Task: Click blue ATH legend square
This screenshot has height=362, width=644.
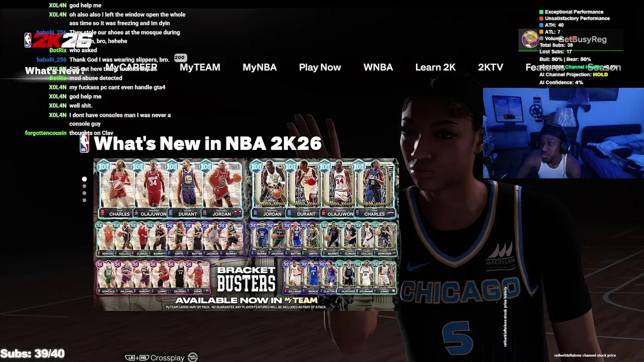Action: tap(541, 25)
